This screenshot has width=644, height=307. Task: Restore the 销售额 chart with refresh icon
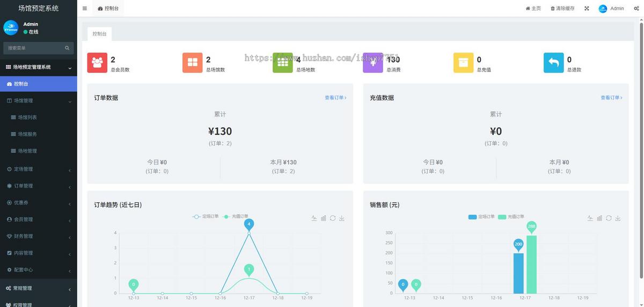609,218
